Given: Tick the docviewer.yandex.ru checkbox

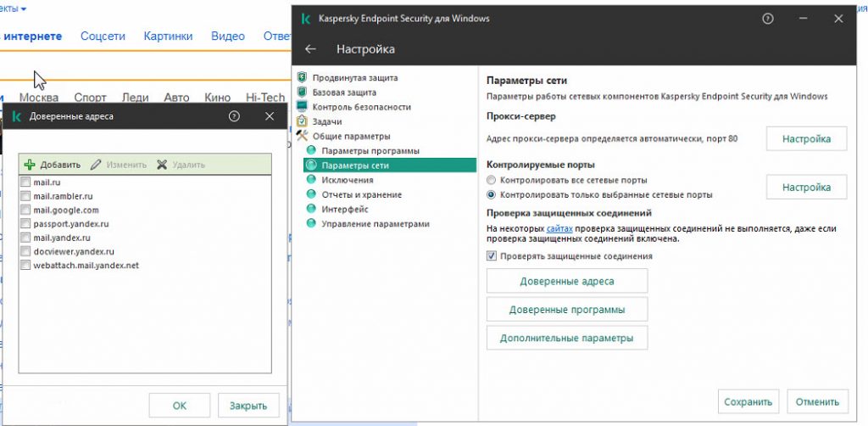Looking at the screenshot, I should [25, 251].
